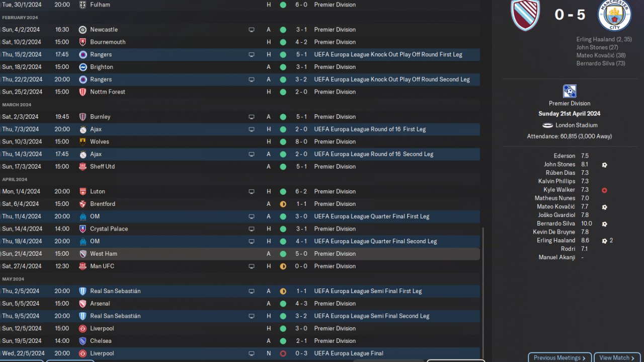Open View Match
The width and height of the screenshot is (644, 362).
(x=617, y=357)
